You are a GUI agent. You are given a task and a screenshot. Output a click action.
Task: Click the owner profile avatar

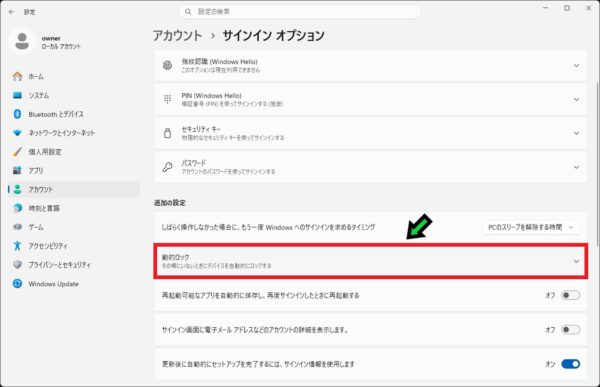tap(22, 41)
